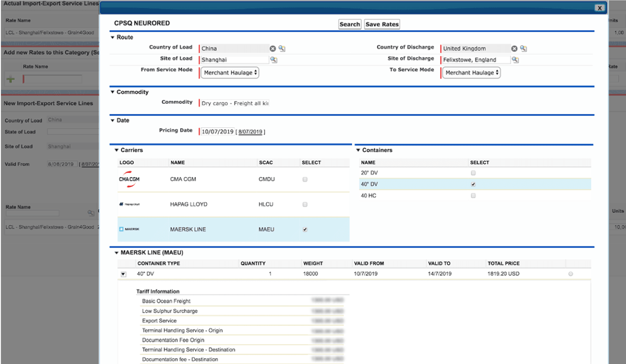Select radio button for 1819.20 USD rate
The image size is (626, 364).
571,274
